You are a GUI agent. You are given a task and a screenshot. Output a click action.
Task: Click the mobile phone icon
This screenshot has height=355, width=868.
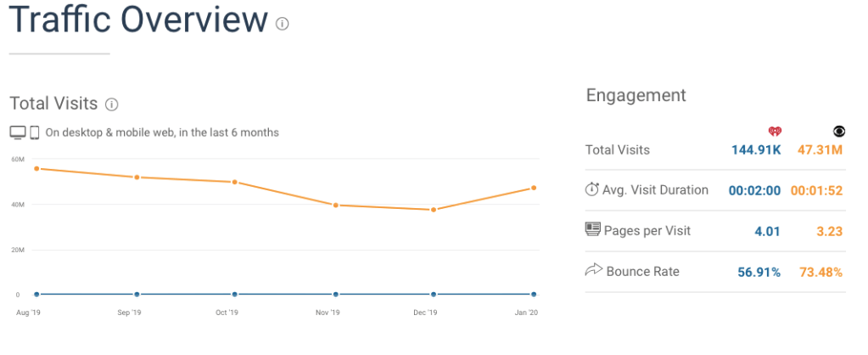click(x=35, y=132)
